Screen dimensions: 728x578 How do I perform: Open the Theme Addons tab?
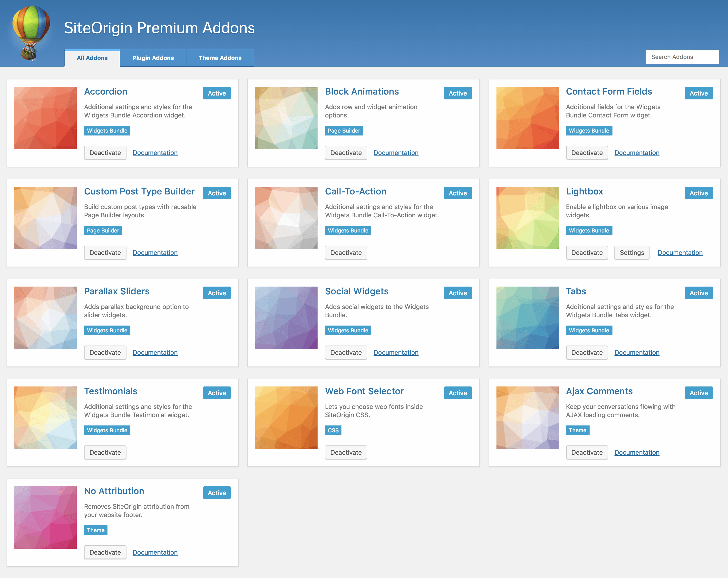click(x=220, y=58)
